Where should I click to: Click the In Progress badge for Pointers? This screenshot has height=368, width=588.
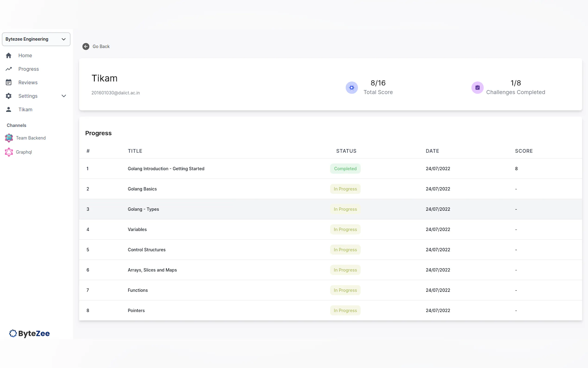[345, 311]
